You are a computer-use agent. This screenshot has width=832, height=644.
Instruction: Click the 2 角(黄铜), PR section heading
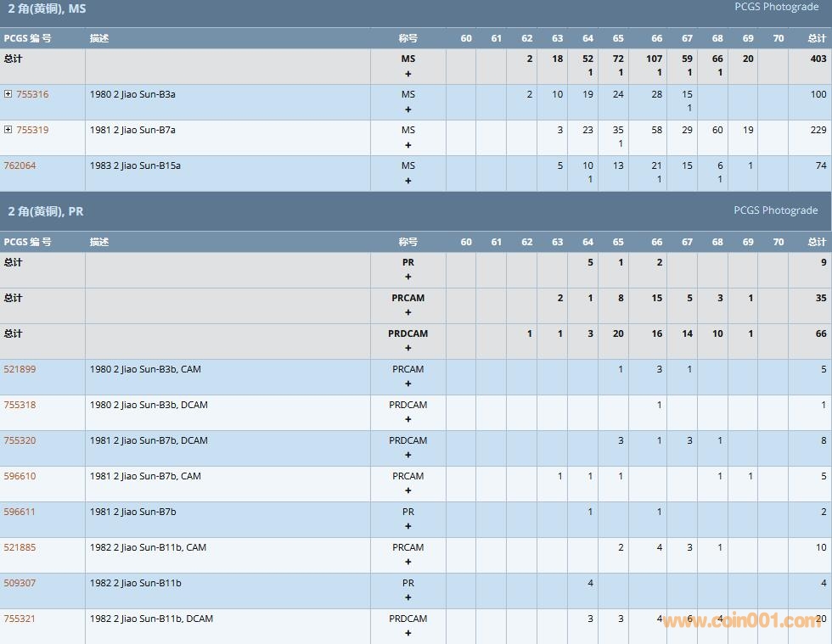(46, 211)
